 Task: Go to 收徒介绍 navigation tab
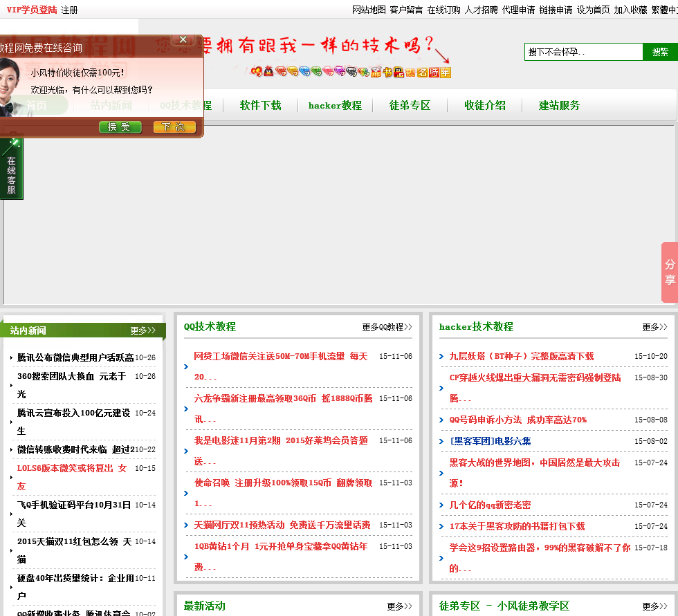click(485, 105)
